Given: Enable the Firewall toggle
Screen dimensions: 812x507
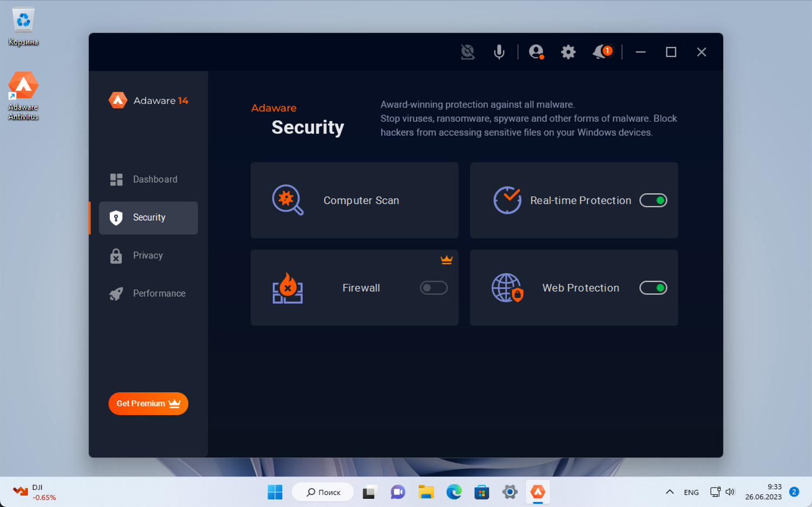Looking at the screenshot, I should (x=434, y=288).
